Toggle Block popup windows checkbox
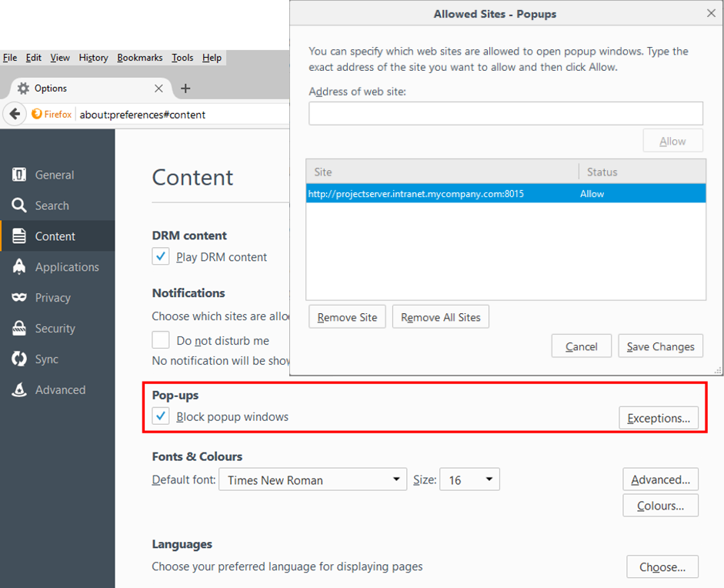The image size is (724, 588). pyautogui.click(x=161, y=416)
